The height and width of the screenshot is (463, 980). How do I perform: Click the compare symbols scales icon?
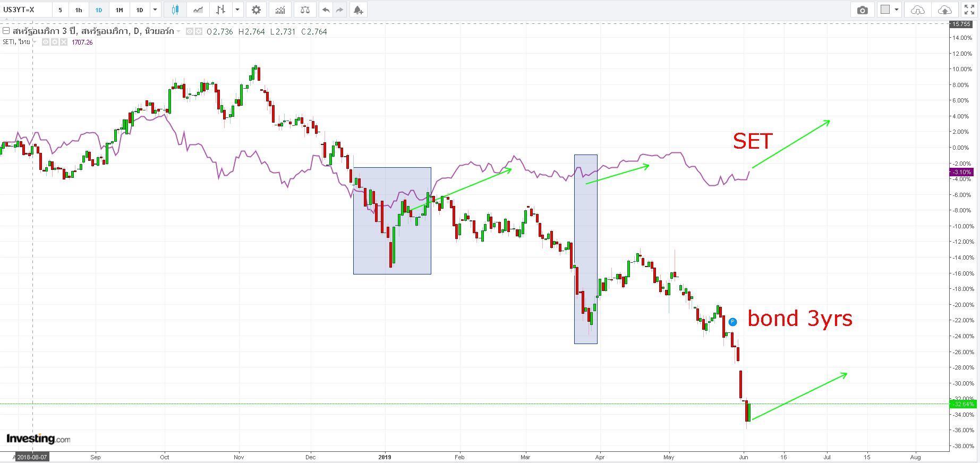coord(305,10)
